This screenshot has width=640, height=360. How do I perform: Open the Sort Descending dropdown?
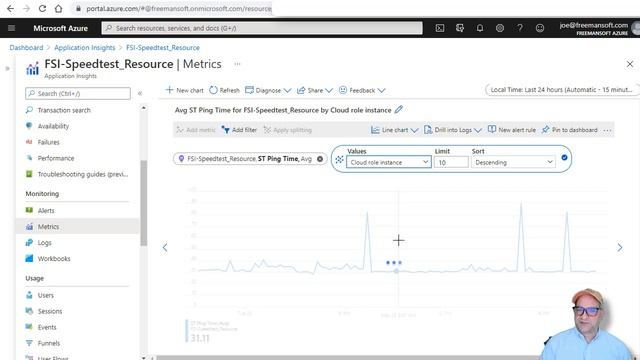click(513, 162)
